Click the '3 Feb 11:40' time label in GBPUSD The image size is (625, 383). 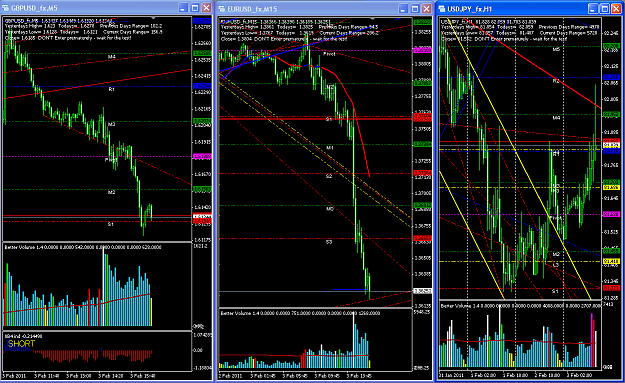click(47, 376)
